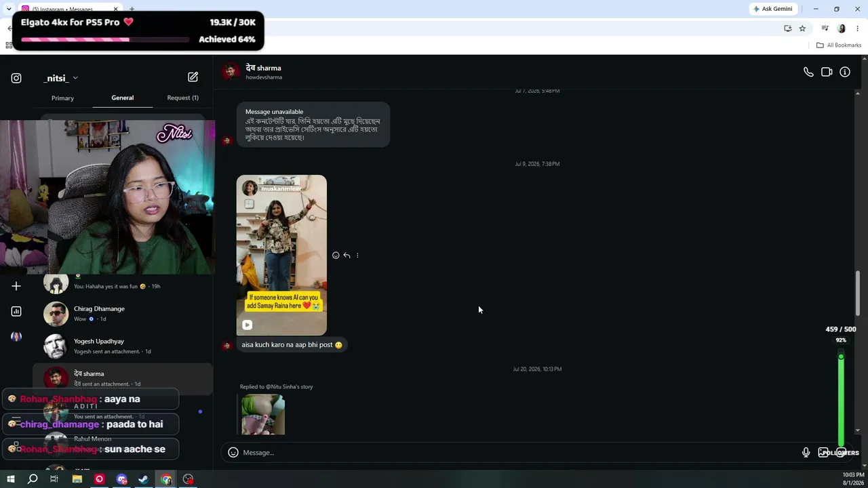Click the plus create icon in sidebar
868x488 pixels.
coord(16,286)
